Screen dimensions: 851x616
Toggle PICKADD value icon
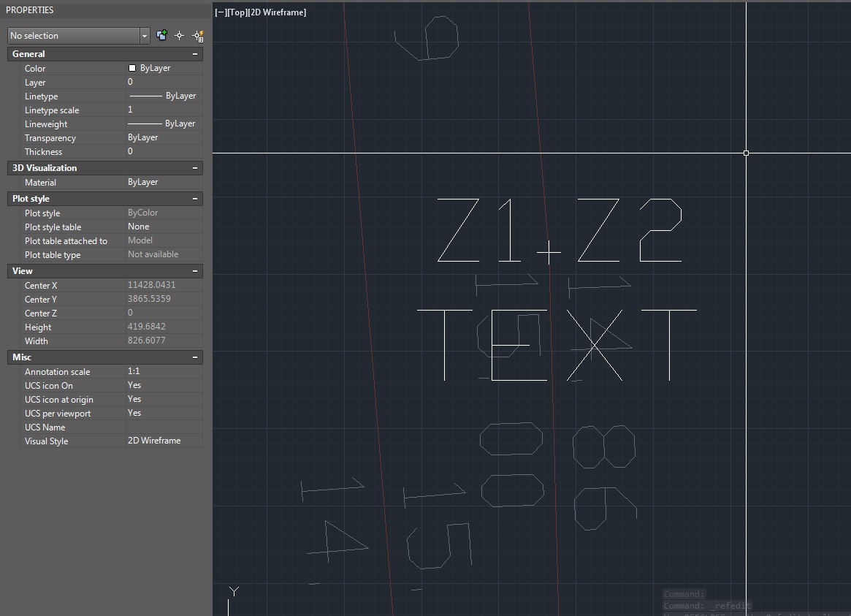click(161, 36)
